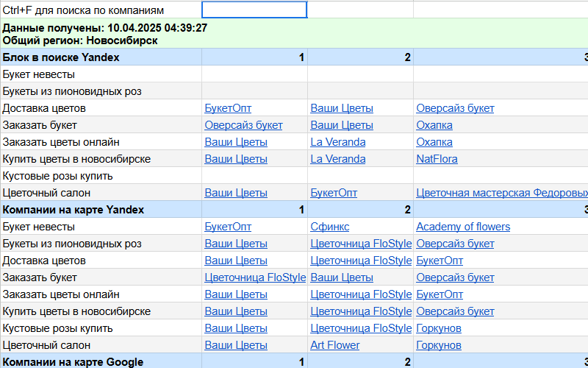Open Горкунов link in Цветочный салон row
The height and width of the screenshot is (368, 588).
coord(438,345)
